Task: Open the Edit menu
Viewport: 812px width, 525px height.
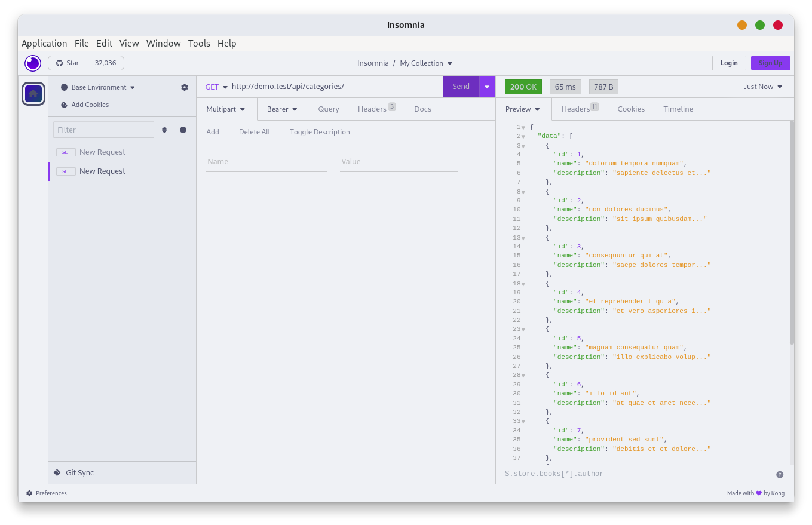Action: tap(104, 44)
